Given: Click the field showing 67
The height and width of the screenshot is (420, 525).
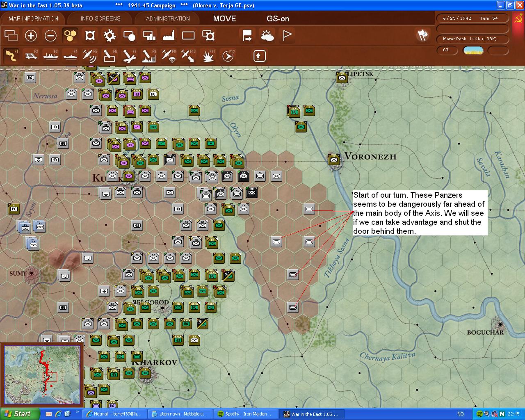Looking at the screenshot, I should 447,50.
